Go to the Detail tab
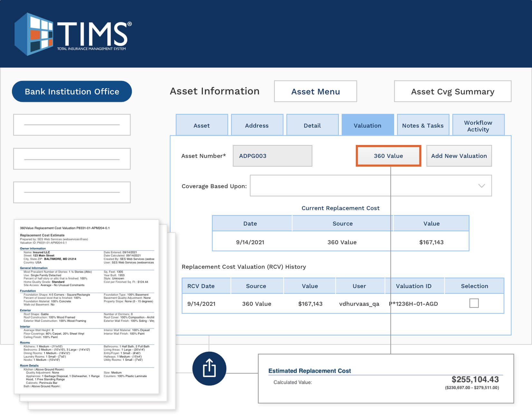The image size is (532, 415). (x=312, y=125)
